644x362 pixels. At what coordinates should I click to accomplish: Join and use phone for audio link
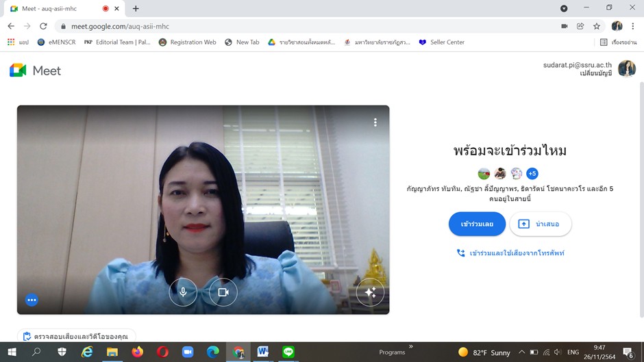click(x=510, y=253)
